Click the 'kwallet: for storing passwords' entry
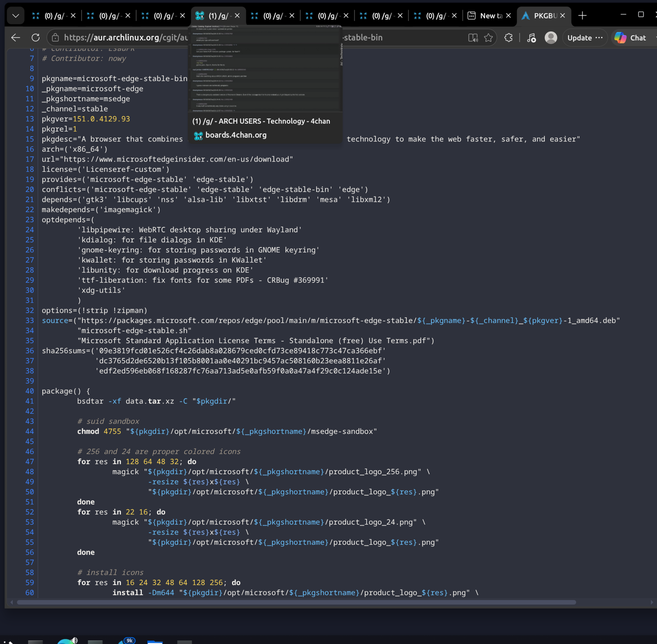Viewport: 657px width, 644px height. pos(172,260)
